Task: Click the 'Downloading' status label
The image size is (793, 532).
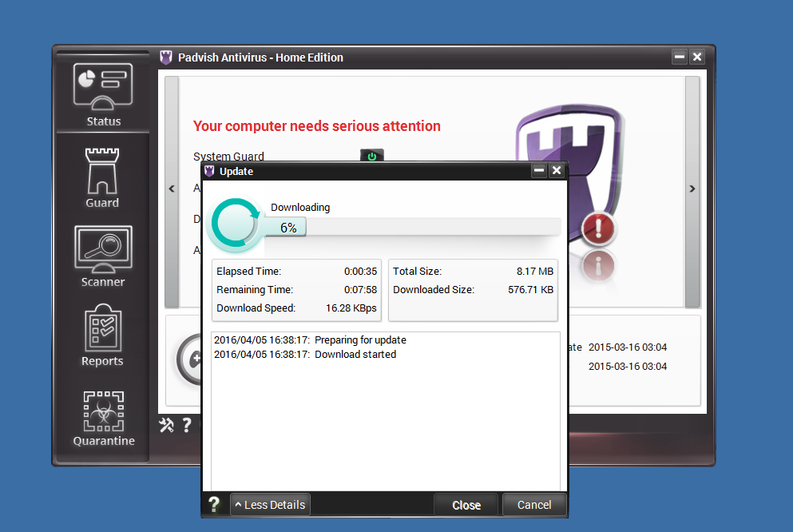Action: click(300, 208)
